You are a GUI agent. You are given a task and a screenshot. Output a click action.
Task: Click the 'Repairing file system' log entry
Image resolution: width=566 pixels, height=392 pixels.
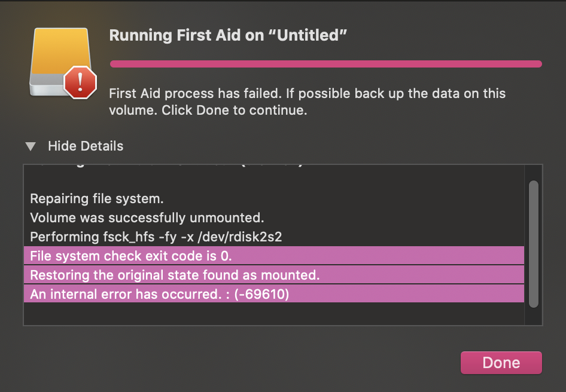tap(96, 198)
